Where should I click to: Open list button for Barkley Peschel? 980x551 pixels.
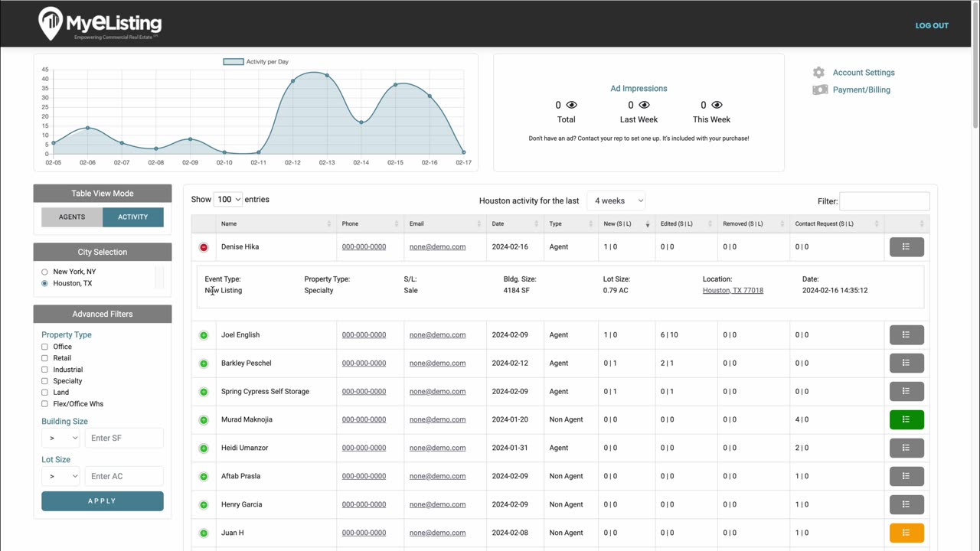pos(906,363)
